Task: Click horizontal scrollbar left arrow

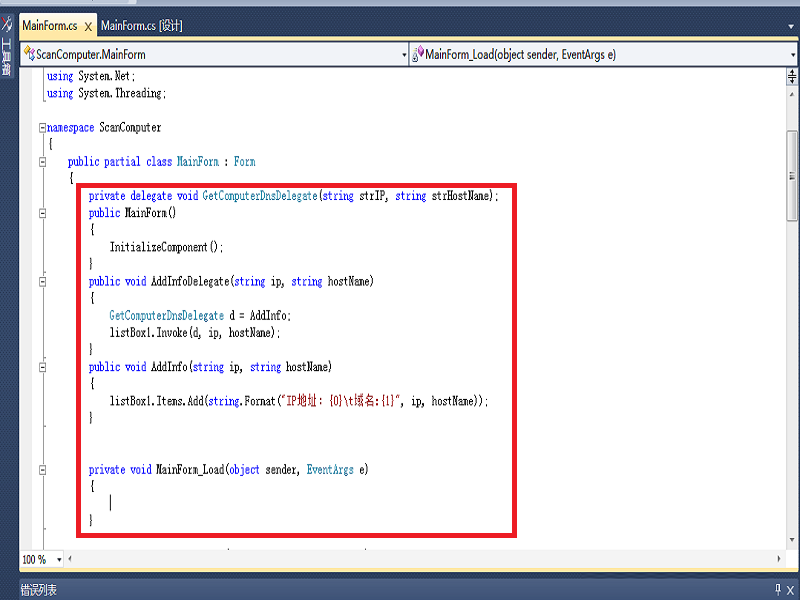Action: tap(70, 559)
